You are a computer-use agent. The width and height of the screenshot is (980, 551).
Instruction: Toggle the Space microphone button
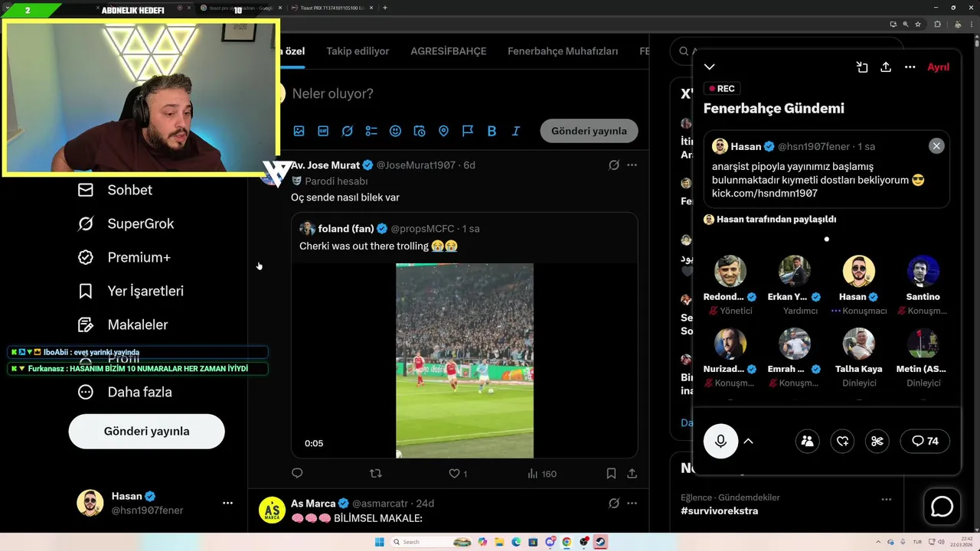click(720, 442)
